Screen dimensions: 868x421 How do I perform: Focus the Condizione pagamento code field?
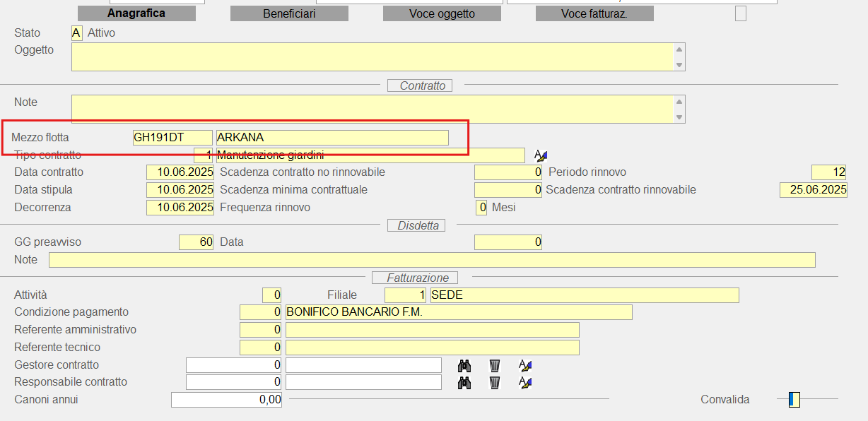(260, 312)
